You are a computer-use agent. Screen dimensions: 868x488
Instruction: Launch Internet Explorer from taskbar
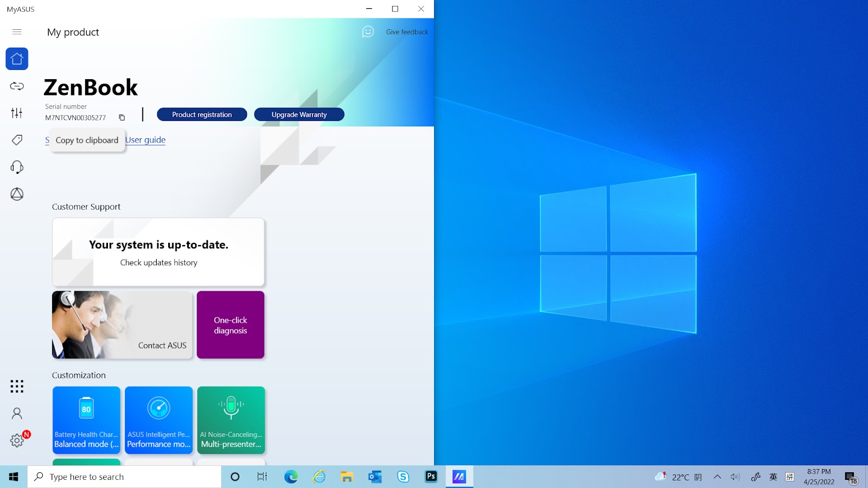[x=319, y=477]
